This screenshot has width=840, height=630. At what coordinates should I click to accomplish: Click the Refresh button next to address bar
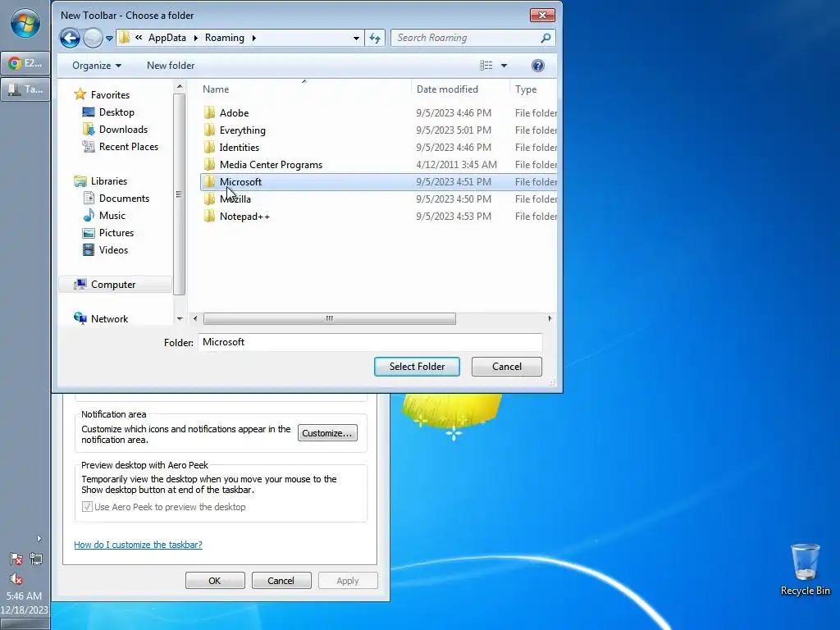[374, 38]
